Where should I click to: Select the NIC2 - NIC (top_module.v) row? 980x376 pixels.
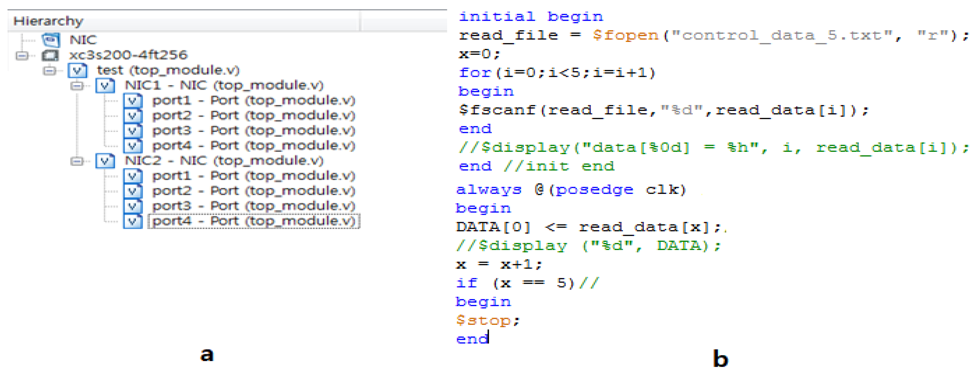pyautogui.click(x=224, y=161)
